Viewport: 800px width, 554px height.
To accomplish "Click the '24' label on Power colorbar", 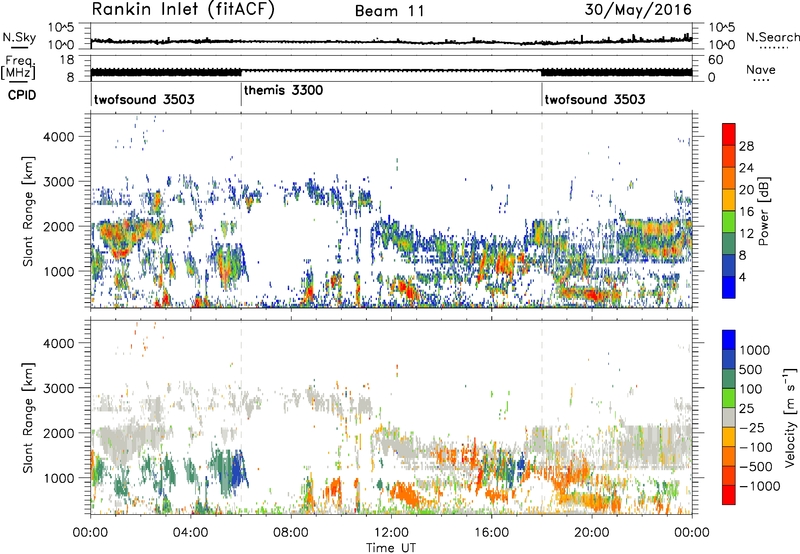I will pos(746,168).
